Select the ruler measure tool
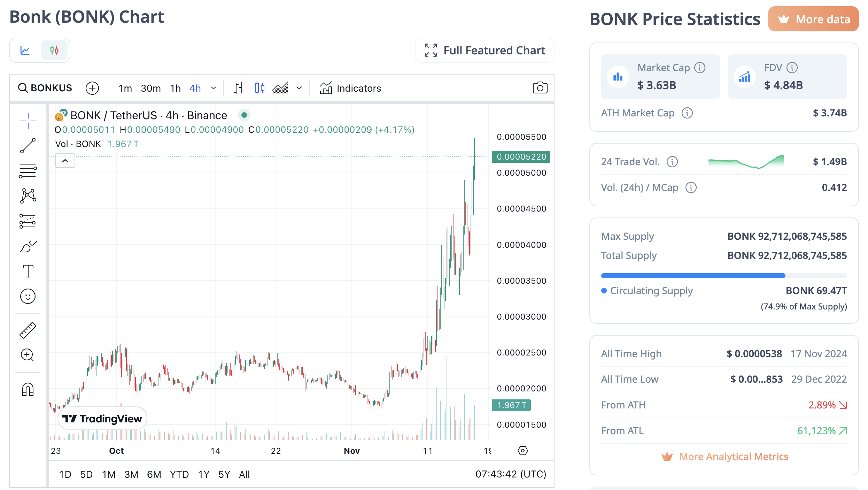The width and height of the screenshot is (868, 490). click(28, 330)
